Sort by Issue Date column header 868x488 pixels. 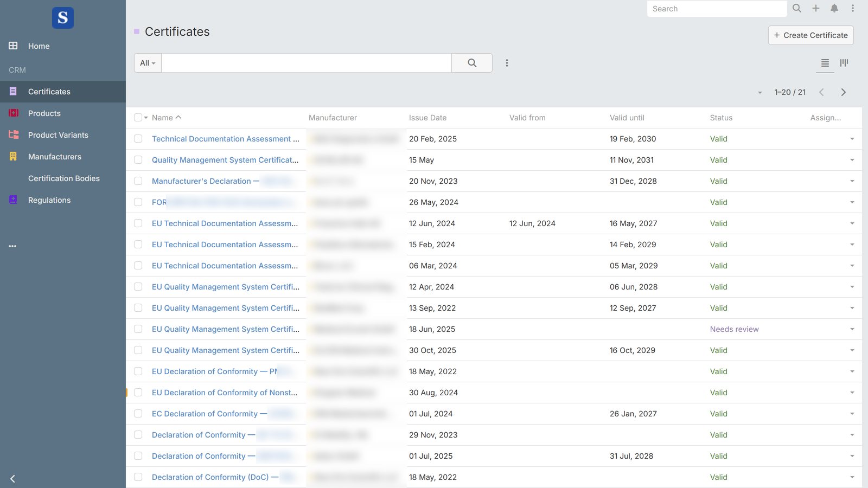coord(427,118)
